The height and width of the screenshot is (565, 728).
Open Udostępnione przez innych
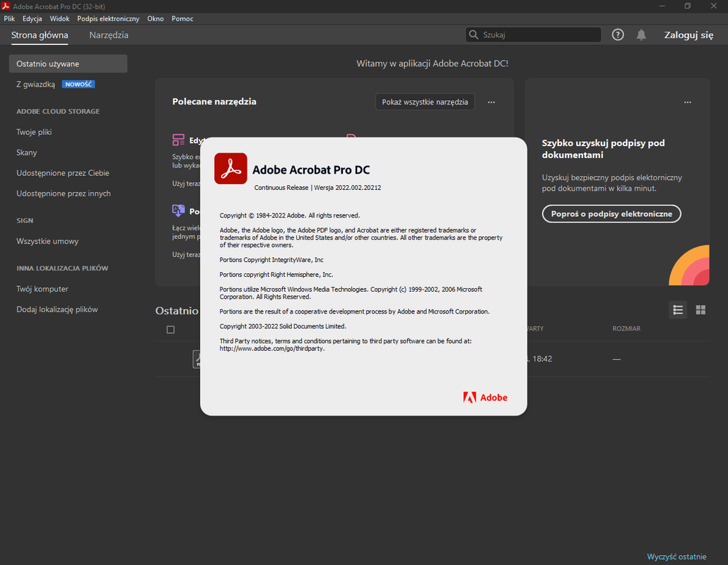click(x=64, y=194)
